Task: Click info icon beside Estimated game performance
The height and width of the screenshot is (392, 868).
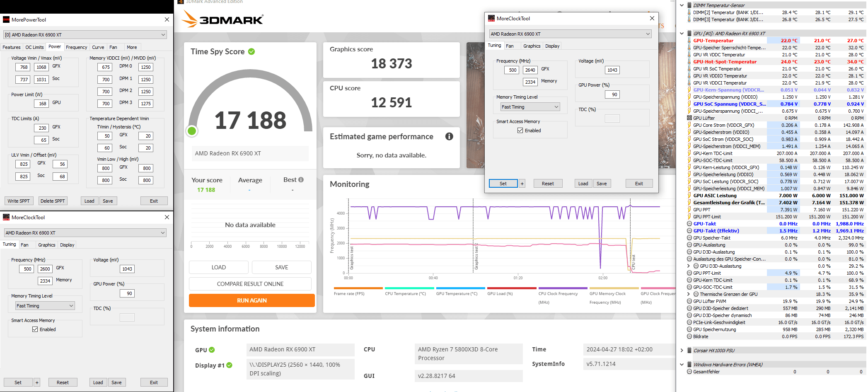Action: (x=449, y=136)
